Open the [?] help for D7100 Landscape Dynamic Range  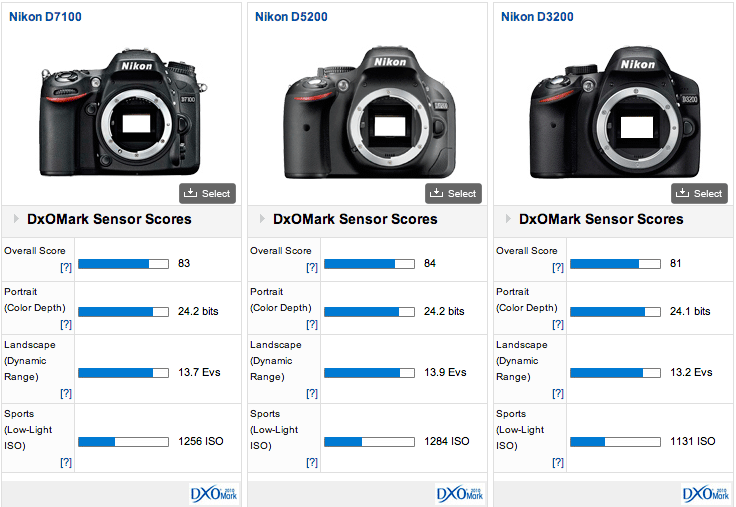(66, 393)
